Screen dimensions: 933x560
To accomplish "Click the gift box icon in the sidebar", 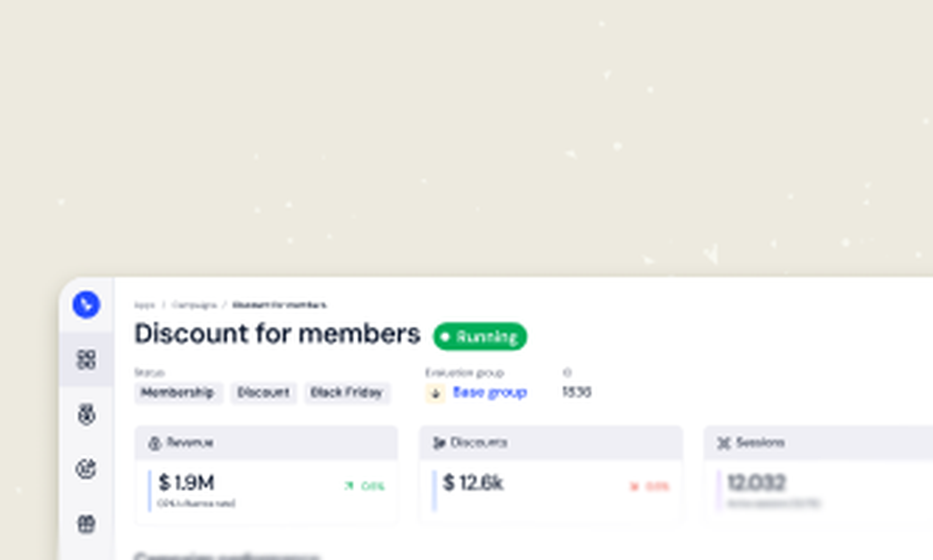I will pyautogui.click(x=86, y=524).
